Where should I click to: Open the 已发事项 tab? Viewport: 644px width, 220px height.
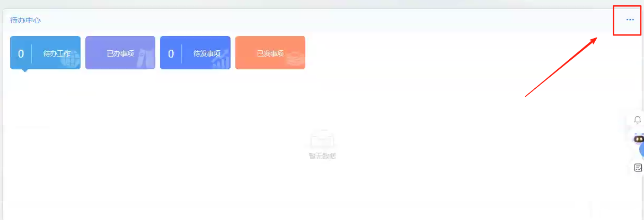pos(270,53)
